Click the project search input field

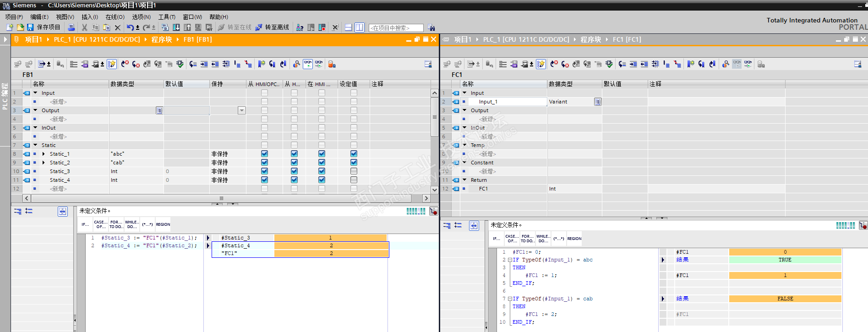tap(396, 28)
